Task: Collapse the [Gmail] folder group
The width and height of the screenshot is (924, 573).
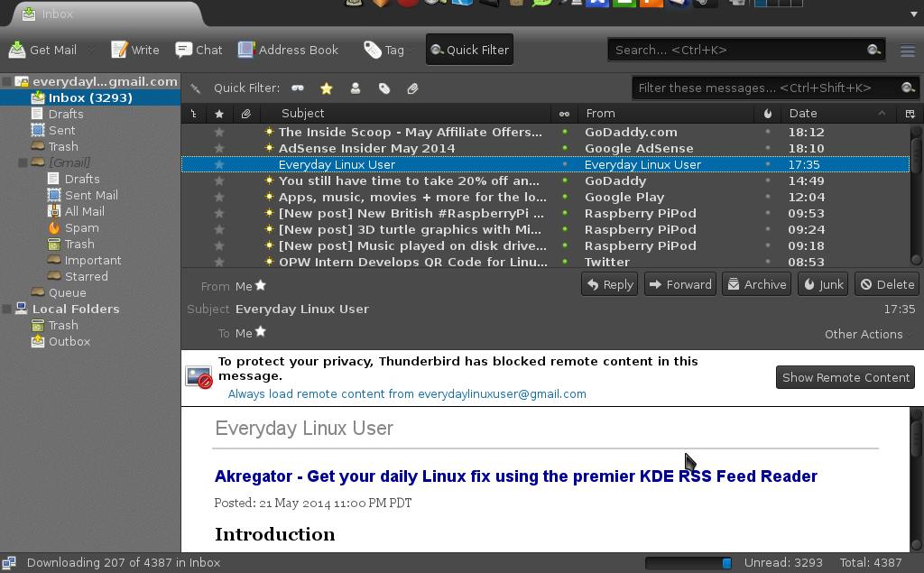Action: click(x=23, y=162)
